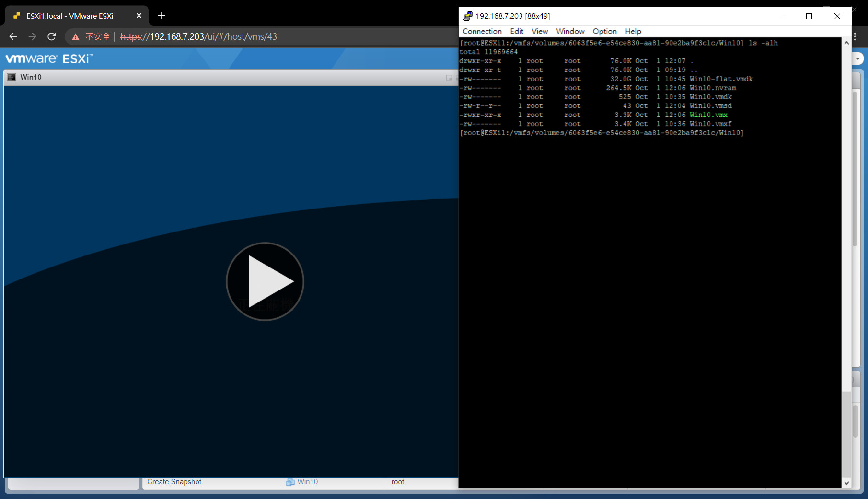Screen dimensions: 868x499
Task: Open the View menu in terminal
Action: pyautogui.click(x=539, y=31)
